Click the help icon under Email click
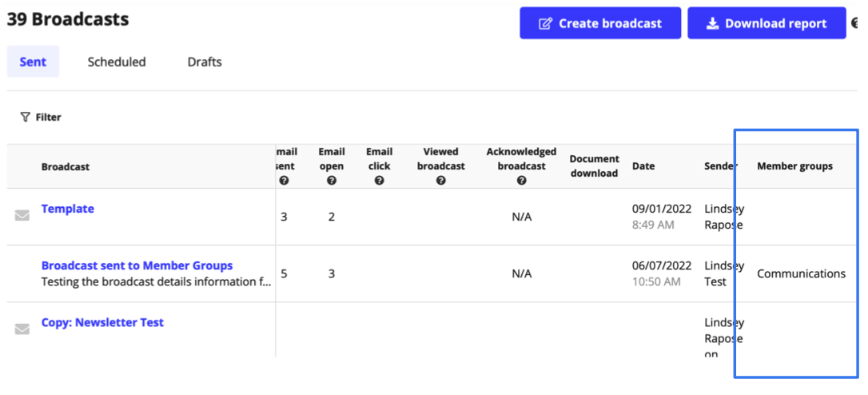Image resolution: width=868 pixels, height=395 pixels. coord(379,181)
